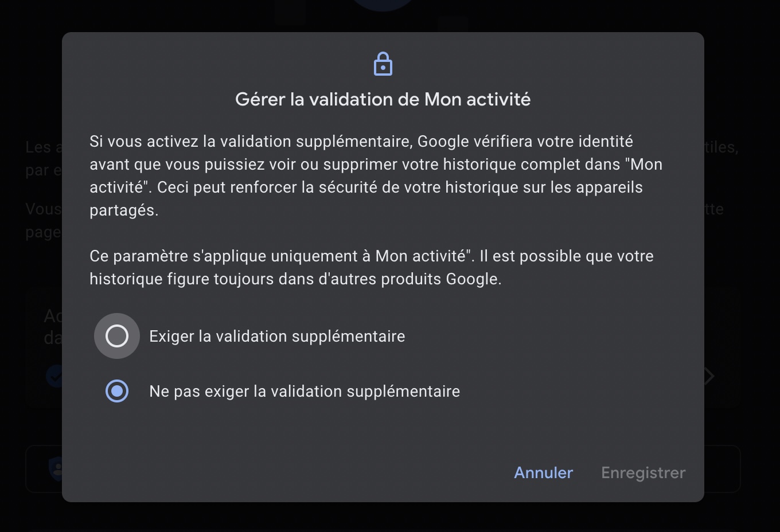780x532 pixels.
Task: Click the paragraph starting 'Ce paramètre s'applique'
Action: click(x=371, y=267)
